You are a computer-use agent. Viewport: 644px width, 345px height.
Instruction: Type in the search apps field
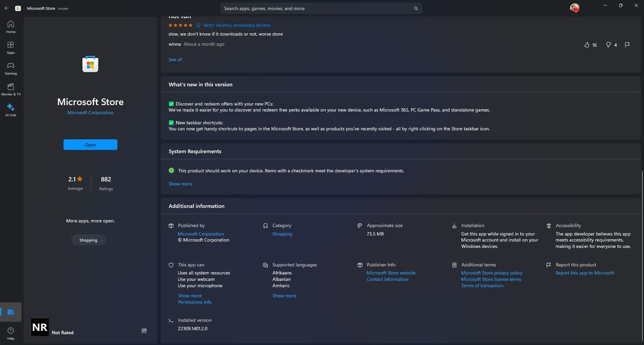coord(317,9)
